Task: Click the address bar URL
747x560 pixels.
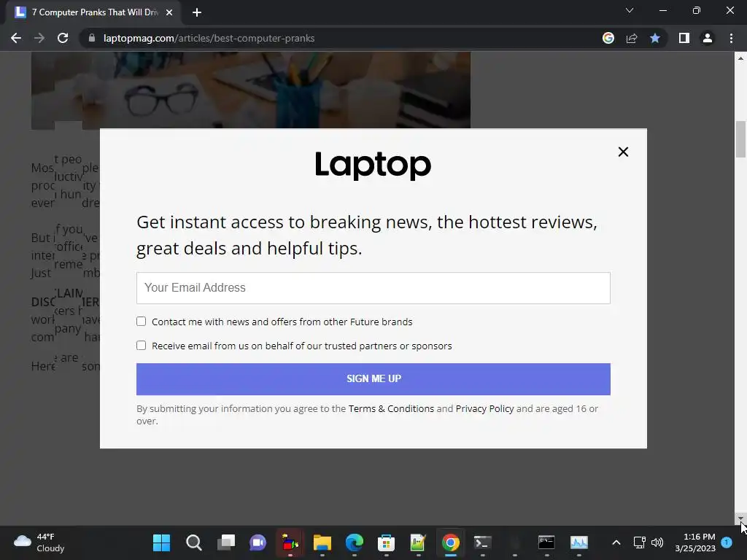Action: (x=209, y=38)
